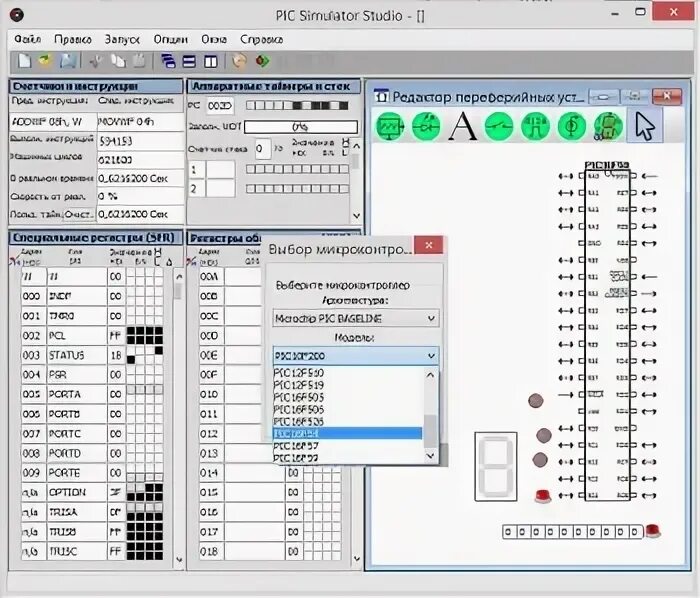The width and height of the screenshot is (700, 598).
Task: Click the stack counter value field
Action: coord(263,149)
